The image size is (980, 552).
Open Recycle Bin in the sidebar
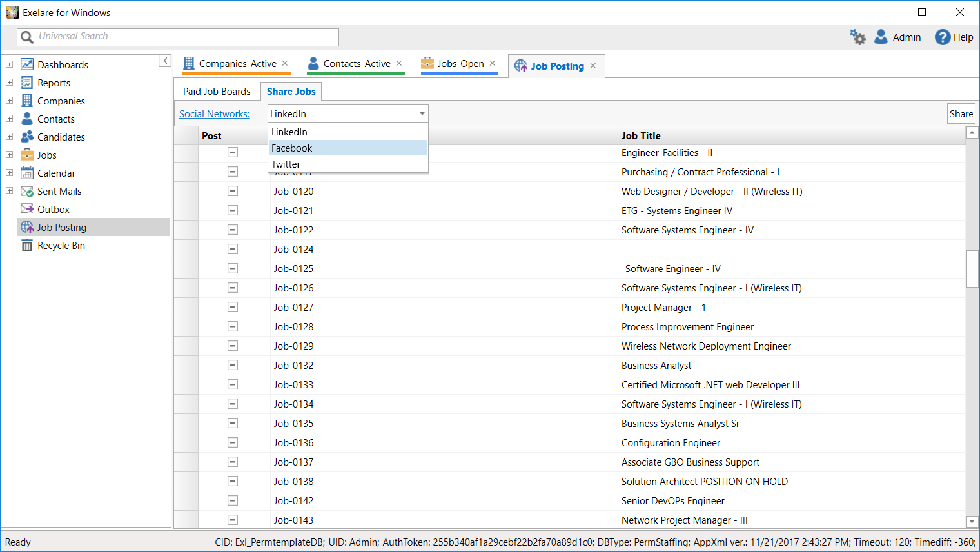pos(61,245)
